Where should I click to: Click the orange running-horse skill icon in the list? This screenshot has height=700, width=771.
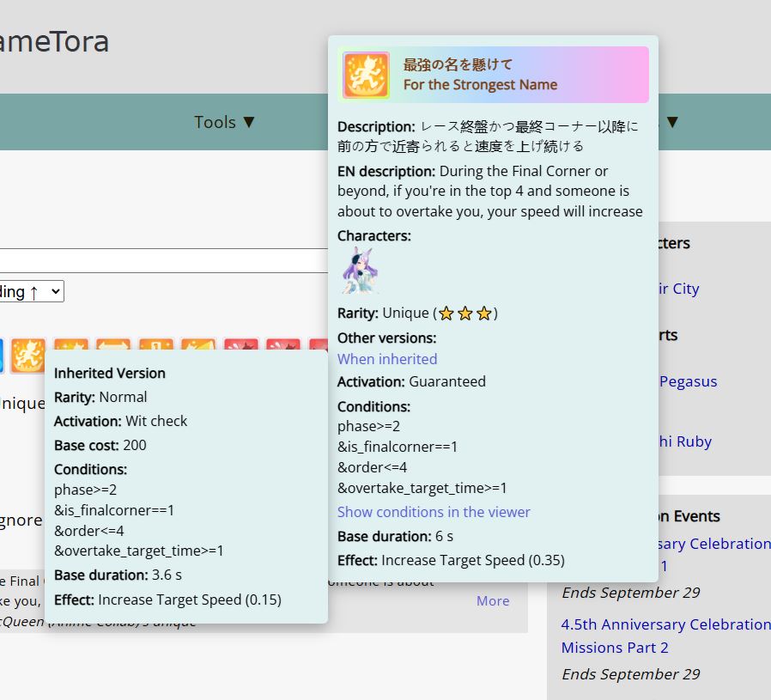[x=28, y=356]
